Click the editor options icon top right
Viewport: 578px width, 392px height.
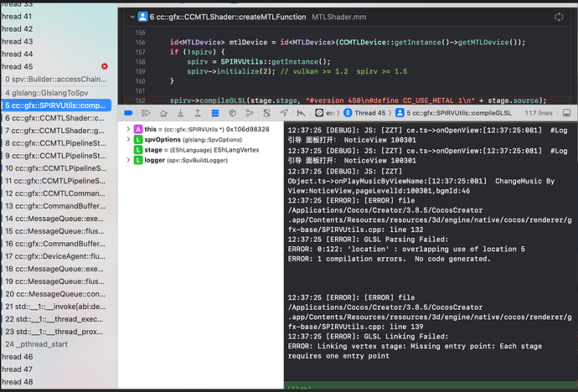[x=559, y=17]
